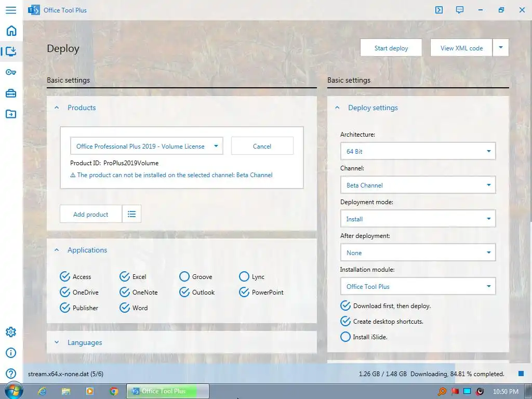Open the Help question mark icon

[x=11, y=374]
